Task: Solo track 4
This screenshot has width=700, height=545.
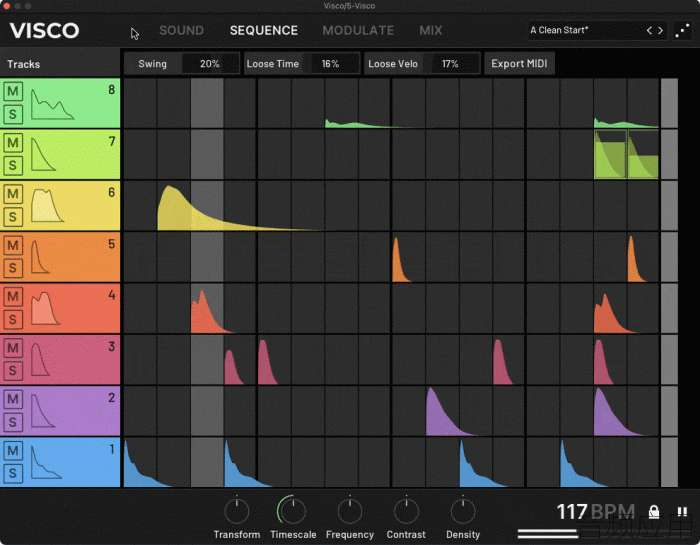Action: (13, 320)
